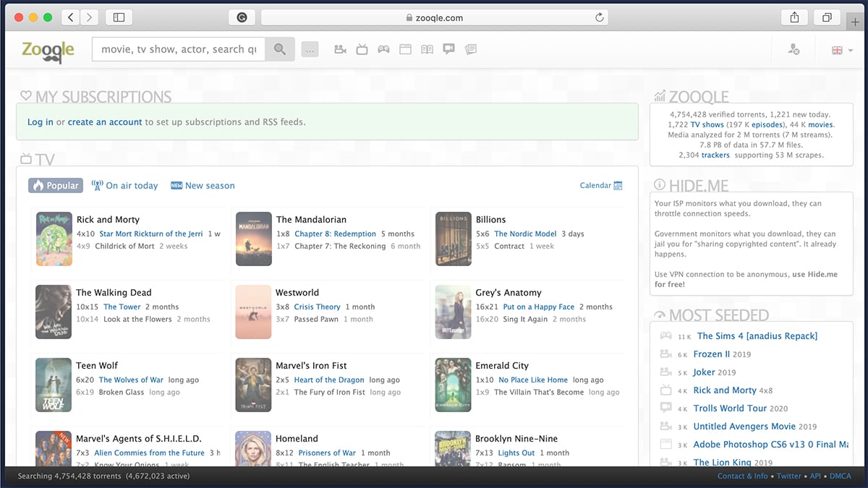This screenshot has height=488, width=868.
Task: Open The Mandalorian poster thumbnail
Action: pos(254,239)
